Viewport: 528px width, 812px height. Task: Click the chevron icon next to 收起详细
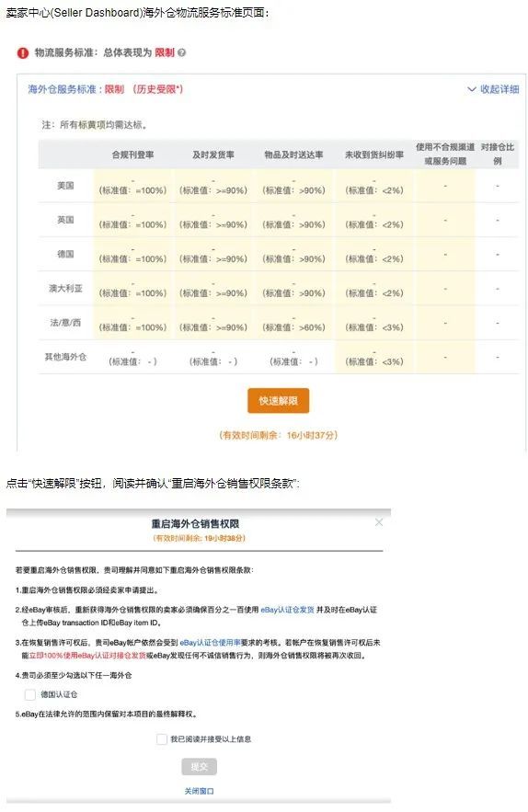pos(472,89)
